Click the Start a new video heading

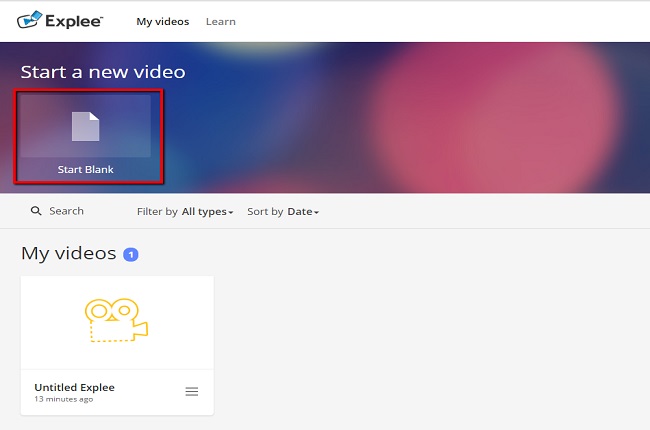point(103,72)
